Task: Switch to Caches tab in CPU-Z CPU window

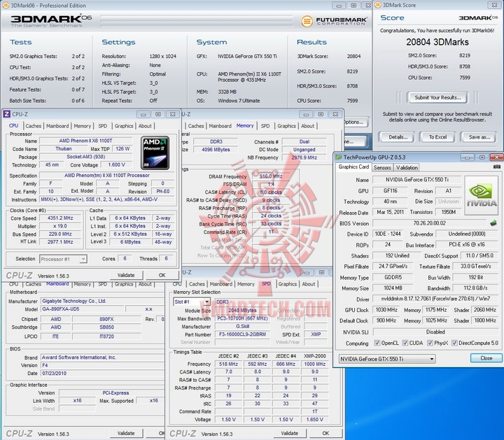Action: click(x=34, y=126)
